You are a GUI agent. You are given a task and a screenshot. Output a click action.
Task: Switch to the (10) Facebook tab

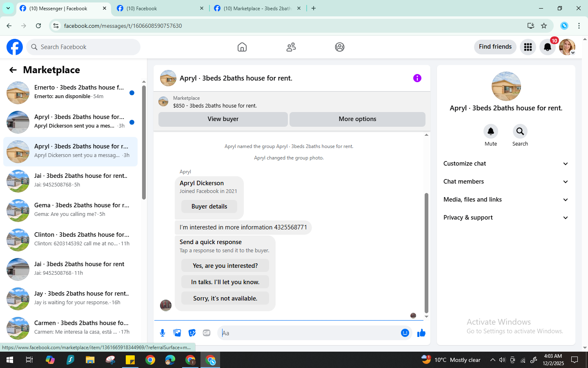click(160, 8)
